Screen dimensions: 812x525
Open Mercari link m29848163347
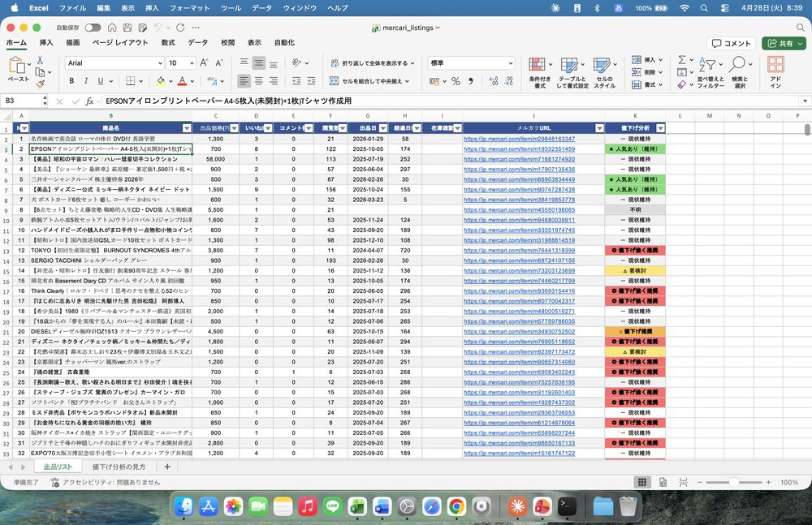point(520,139)
